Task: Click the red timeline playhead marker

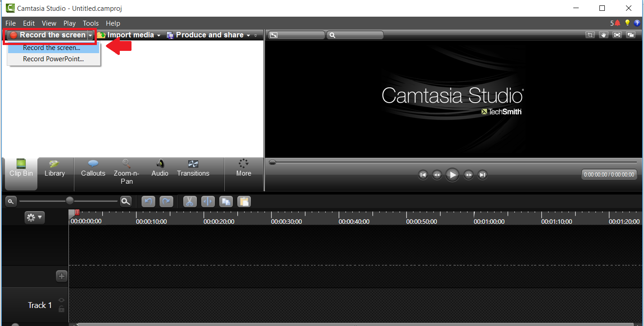Action: coord(77,212)
